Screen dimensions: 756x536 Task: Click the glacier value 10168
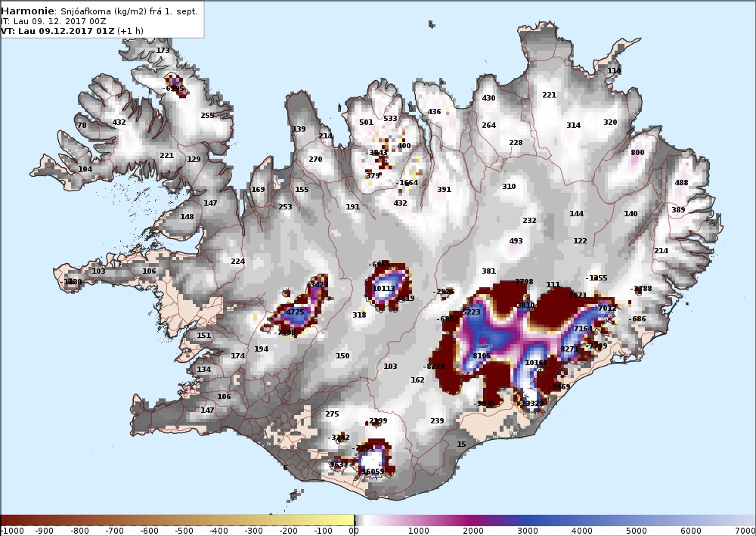pos(537,362)
